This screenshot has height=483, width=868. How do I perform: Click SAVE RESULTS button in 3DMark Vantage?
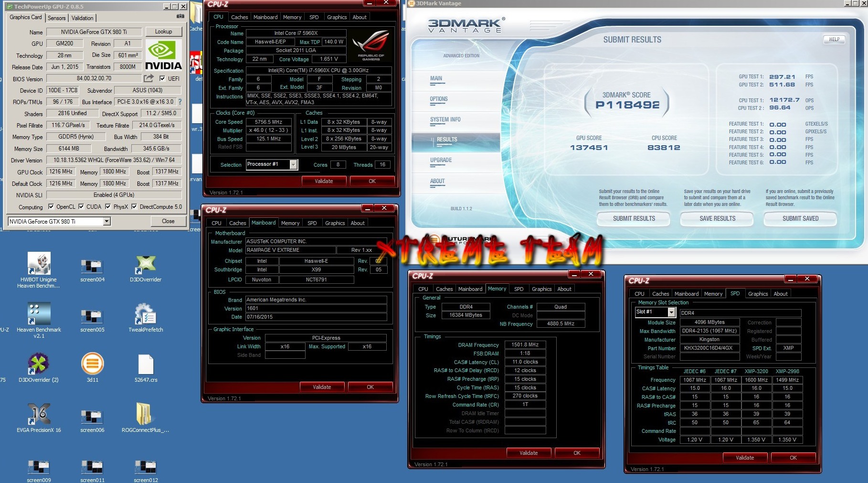pos(717,218)
